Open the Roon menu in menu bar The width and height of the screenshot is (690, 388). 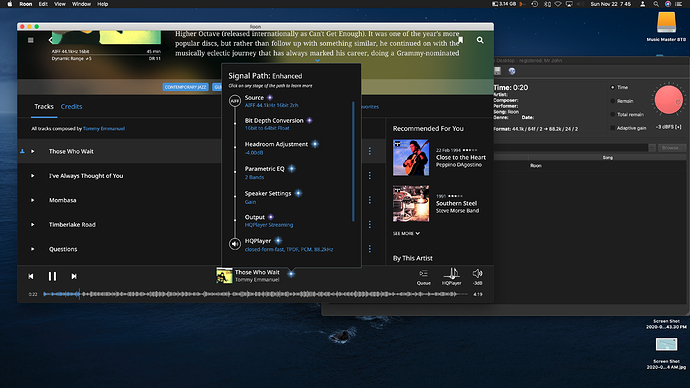26,4
